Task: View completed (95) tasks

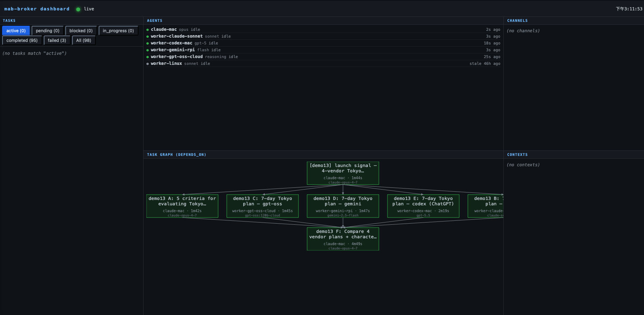Action: 22,40
